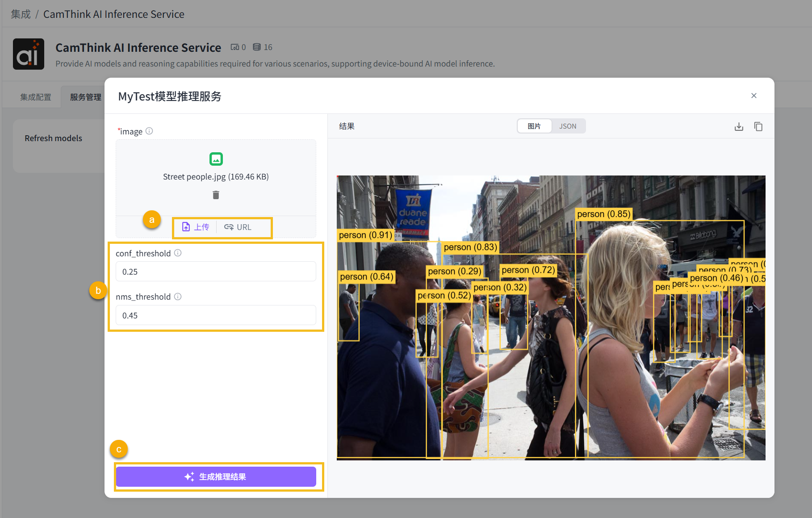The height and width of the screenshot is (518, 812).
Task: Focus the nms_threshold input field
Action: (x=216, y=315)
